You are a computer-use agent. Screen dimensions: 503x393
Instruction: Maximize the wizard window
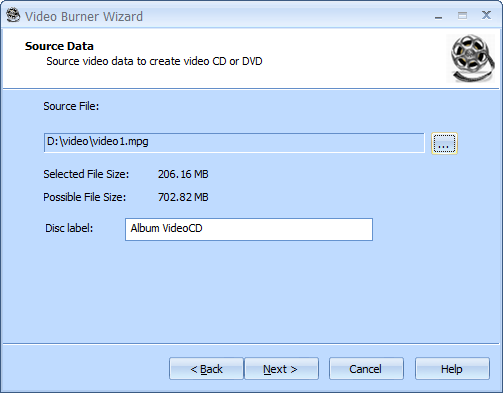tap(462, 16)
